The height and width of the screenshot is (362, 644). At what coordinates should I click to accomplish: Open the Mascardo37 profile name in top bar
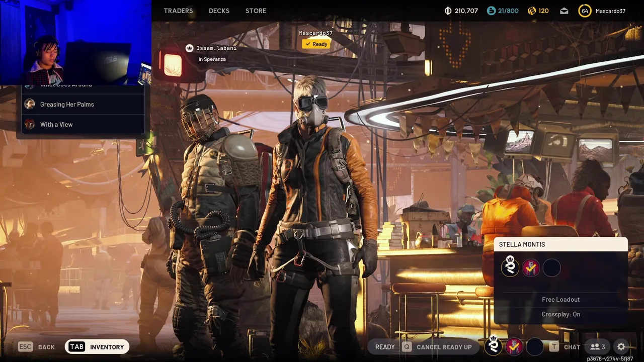pos(610,11)
